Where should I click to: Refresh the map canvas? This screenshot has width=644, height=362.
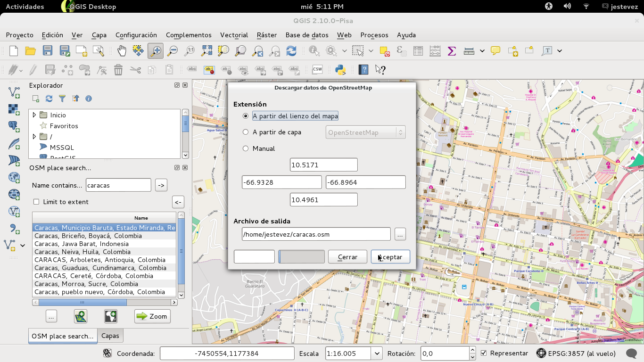pos(291,51)
